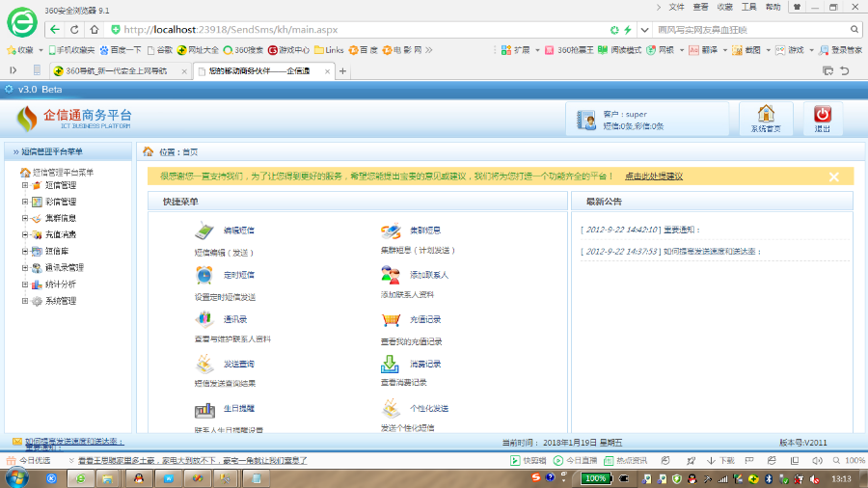Image resolution: width=868 pixels, height=488 pixels.
Task: Click the QQ penguin taskbar icon
Action: pyautogui.click(x=138, y=478)
